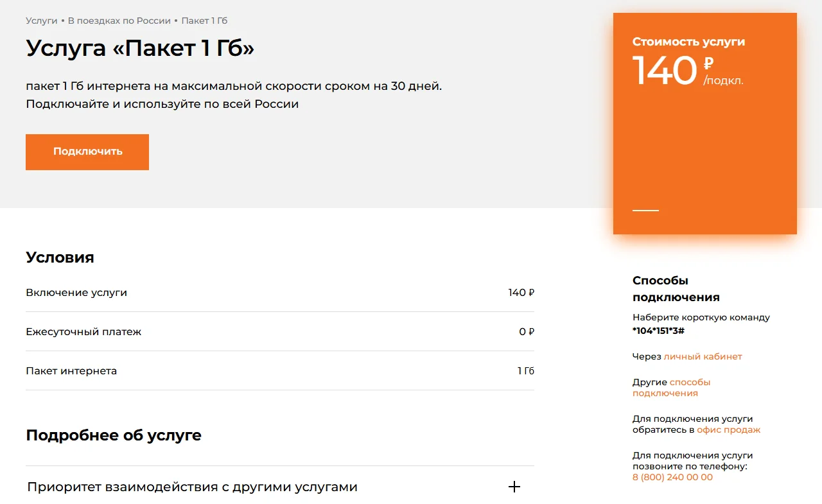Viewport: 822px width, 504px height.
Task: Click the Услуга «Пакет 1 Гб» heading
Action: pyautogui.click(x=140, y=49)
